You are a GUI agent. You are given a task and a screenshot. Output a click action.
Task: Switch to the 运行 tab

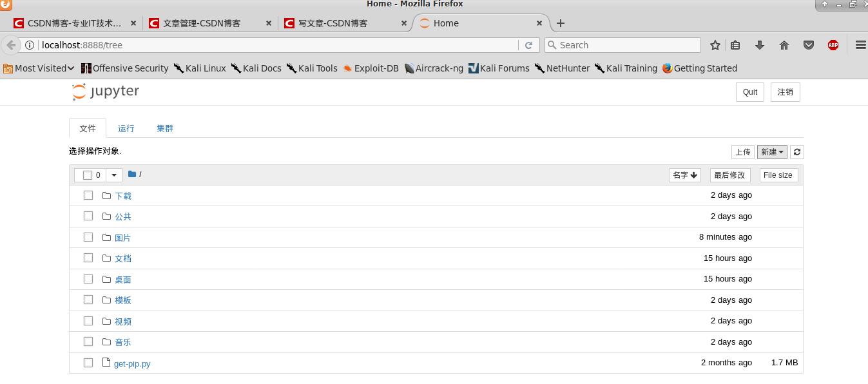click(x=126, y=128)
